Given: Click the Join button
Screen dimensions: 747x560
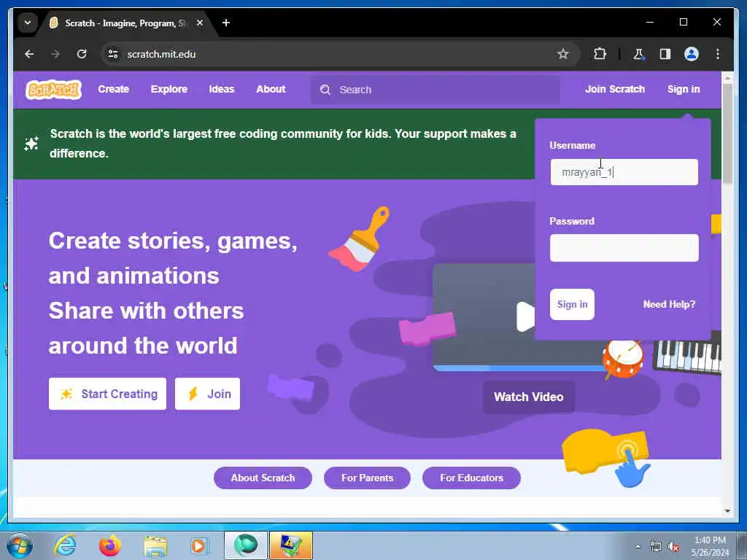Looking at the screenshot, I should click(207, 394).
